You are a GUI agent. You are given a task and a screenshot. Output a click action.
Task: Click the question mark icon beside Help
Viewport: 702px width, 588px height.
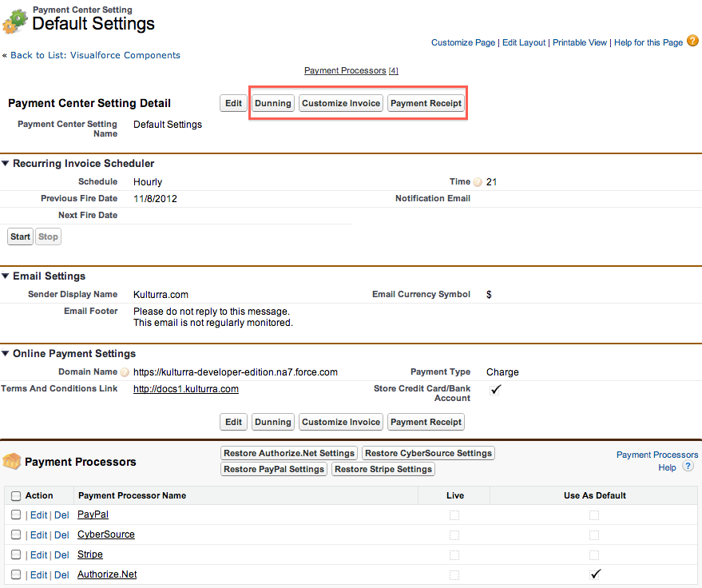[688, 467]
